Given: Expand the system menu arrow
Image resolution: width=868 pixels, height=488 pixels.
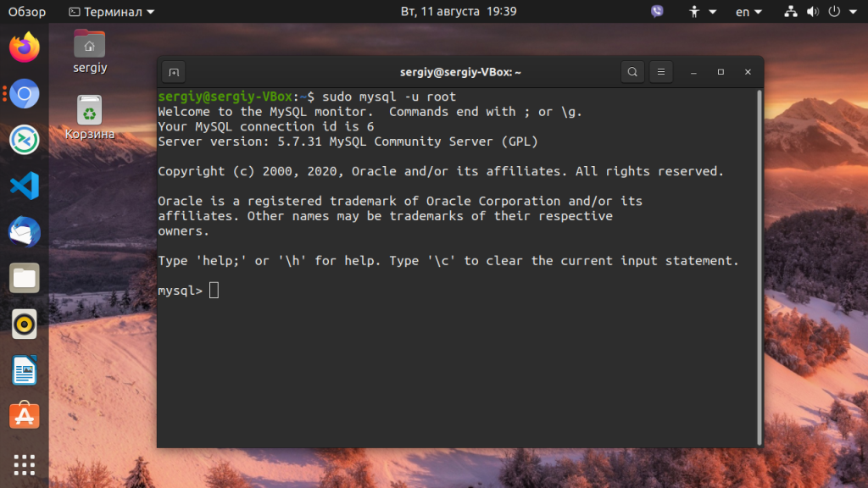Looking at the screenshot, I should coord(853,12).
